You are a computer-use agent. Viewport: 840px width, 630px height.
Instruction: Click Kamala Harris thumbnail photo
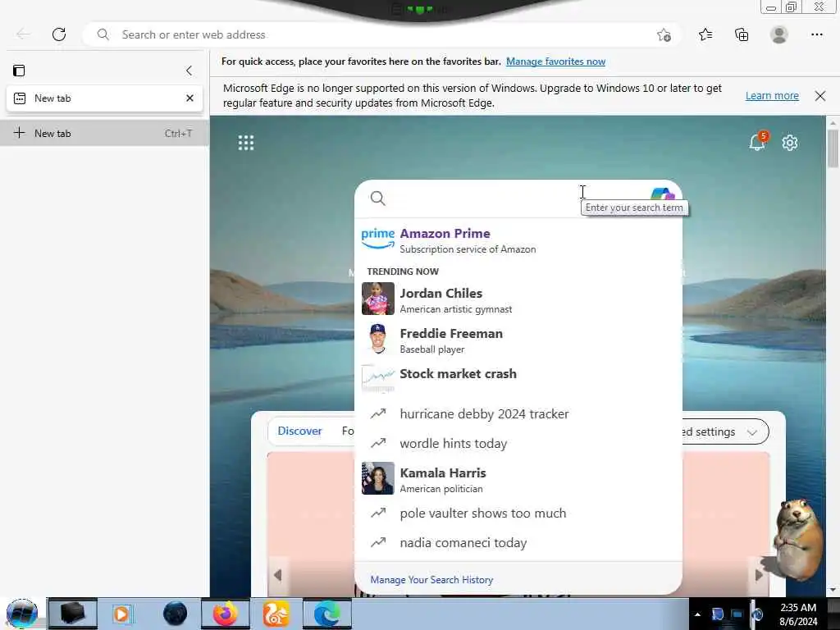[x=377, y=478]
